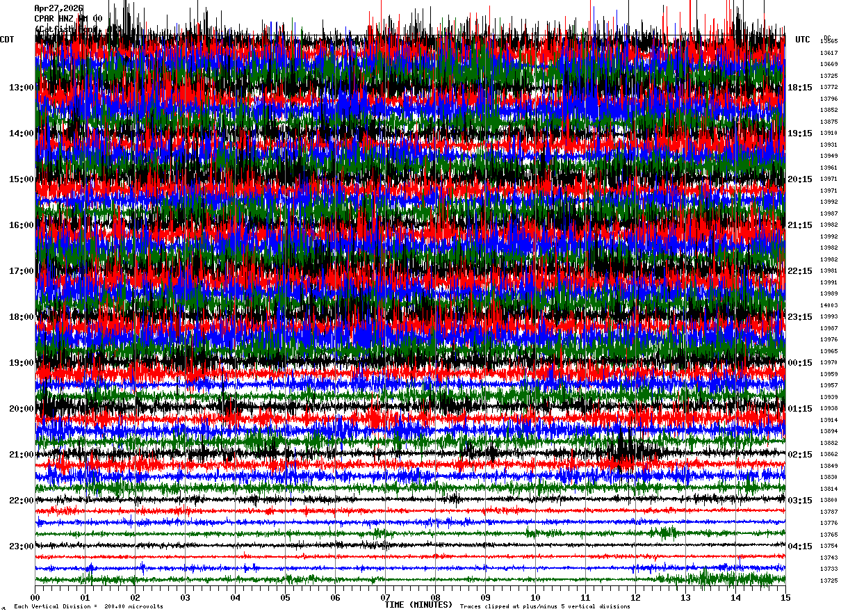Select the 16:00 CDT time label
841x616 pixels.
[x=21, y=225]
